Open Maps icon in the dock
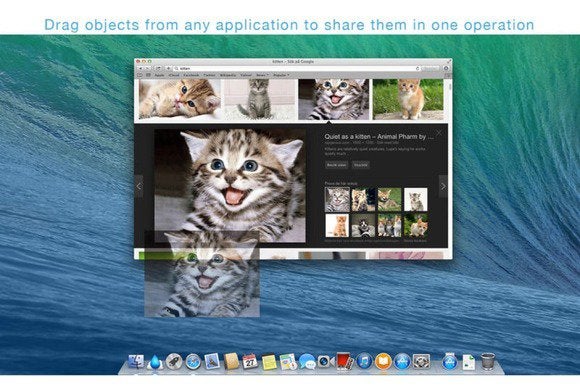 pyautogui.click(x=288, y=361)
